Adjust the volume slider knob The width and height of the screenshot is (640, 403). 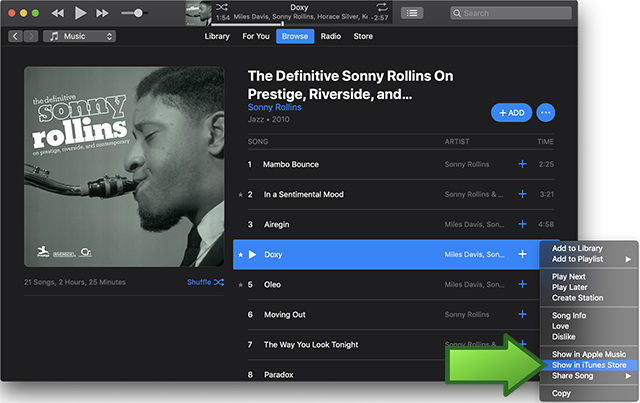click(x=136, y=13)
